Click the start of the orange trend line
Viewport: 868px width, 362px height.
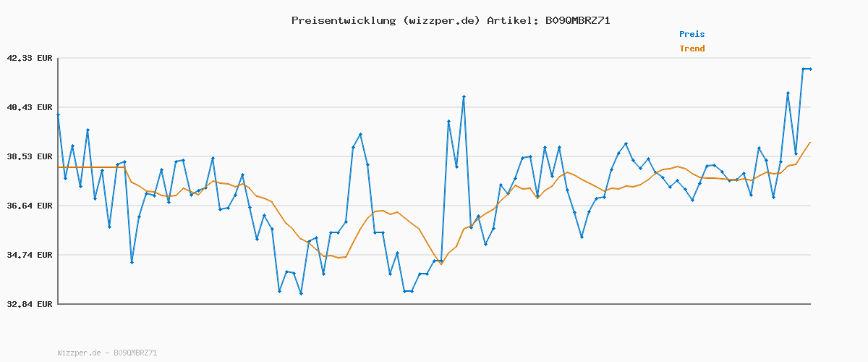point(59,167)
